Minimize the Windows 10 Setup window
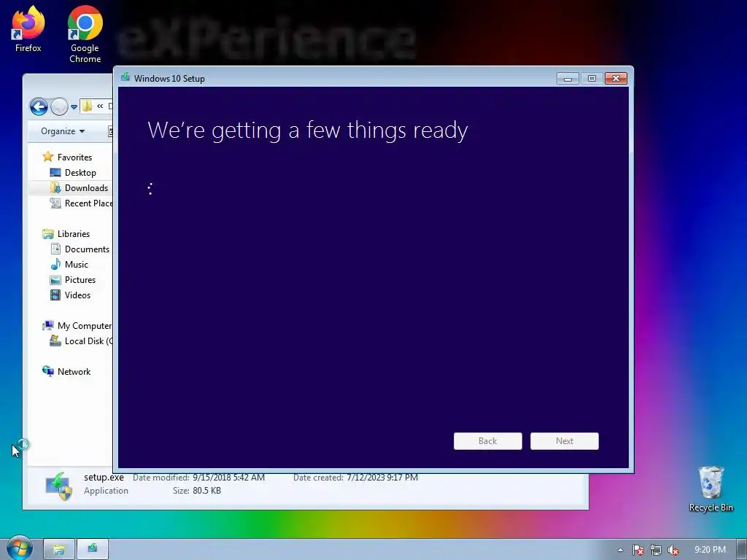747x560 pixels. click(568, 79)
